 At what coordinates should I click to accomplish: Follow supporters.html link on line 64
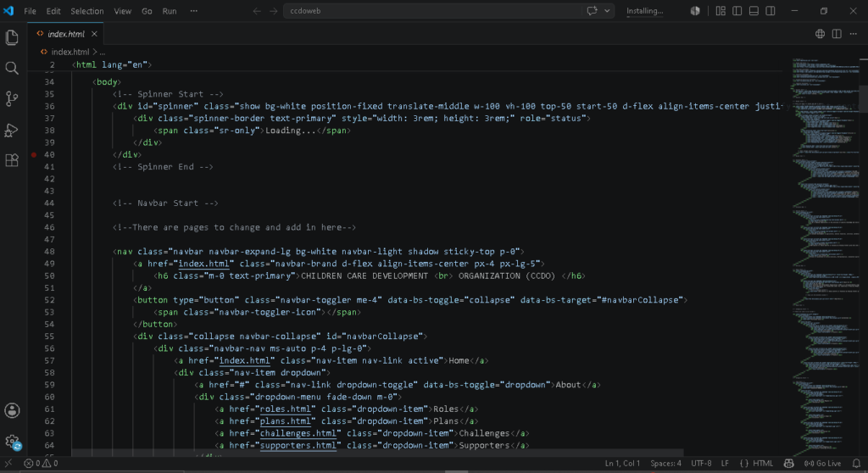point(298,446)
